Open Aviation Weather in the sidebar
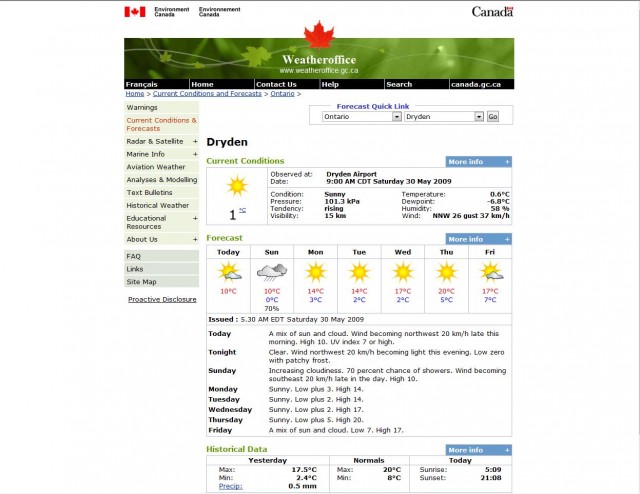 pos(161,167)
